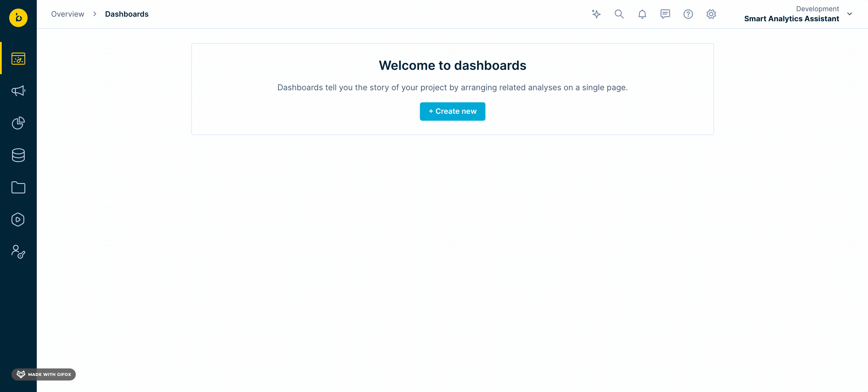Image resolution: width=868 pixels, height=392 pixels.
Task: Open the Campaigns megaphone section
Action: click(x=18, y=91)
